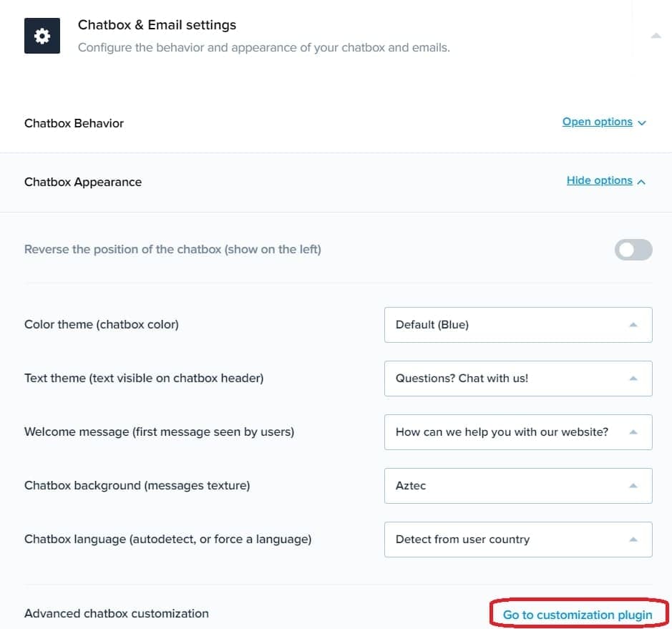Click the chevron next to Open options
Viewport: 672px width, 629px height.
[642, 123]
